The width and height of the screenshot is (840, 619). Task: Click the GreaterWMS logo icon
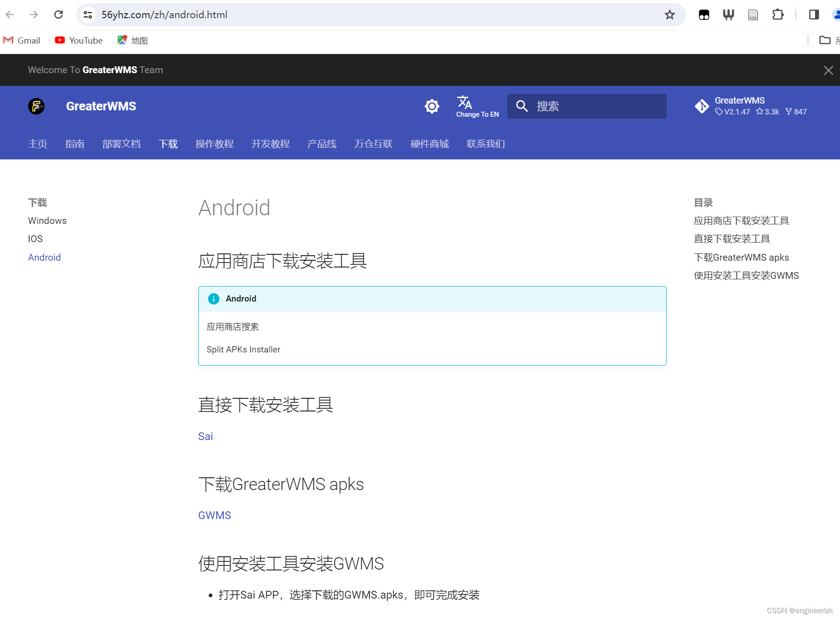36,106
